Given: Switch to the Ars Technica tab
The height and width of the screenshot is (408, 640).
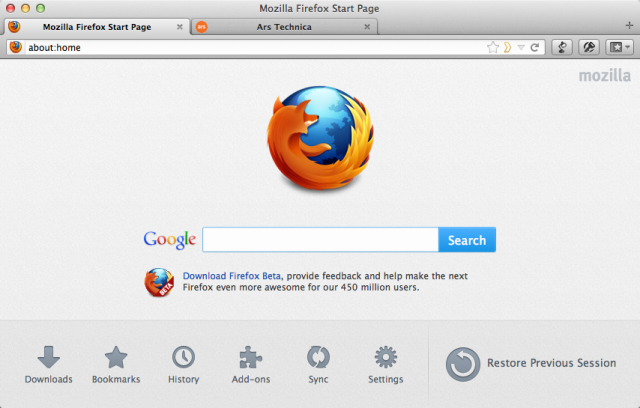Looking at the screenshot, I should [284, 27].
